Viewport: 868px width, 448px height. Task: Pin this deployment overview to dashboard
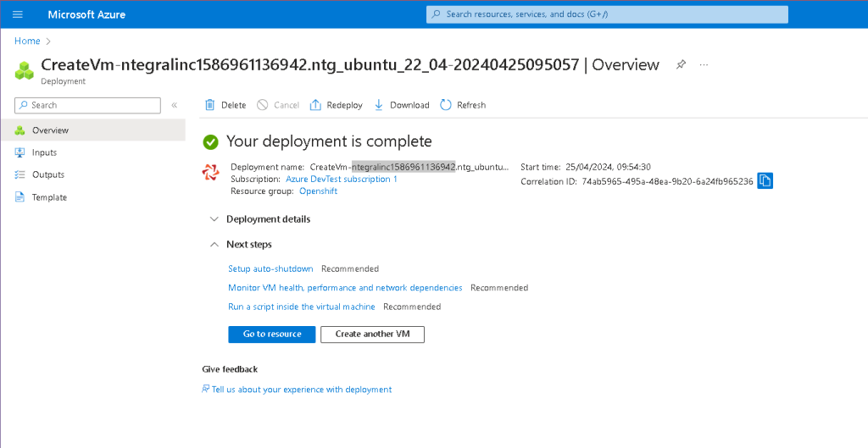pyautogui.click(x=681, y=64)
